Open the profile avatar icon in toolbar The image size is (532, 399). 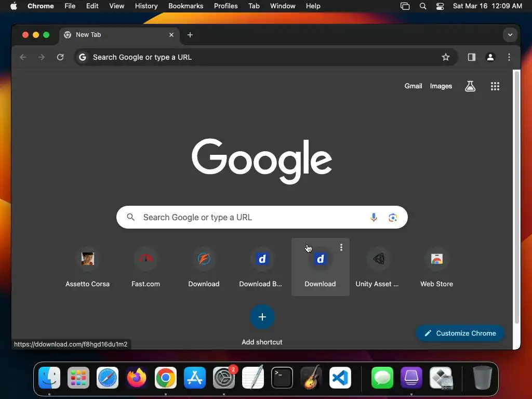[x=490, y=57]
